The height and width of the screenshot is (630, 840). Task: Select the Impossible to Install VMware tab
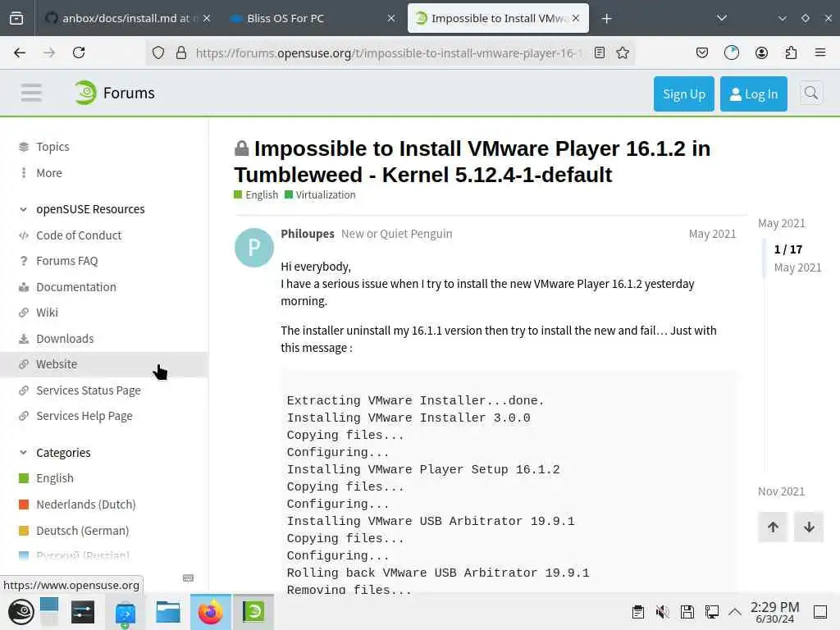click(x=498, y=18)
